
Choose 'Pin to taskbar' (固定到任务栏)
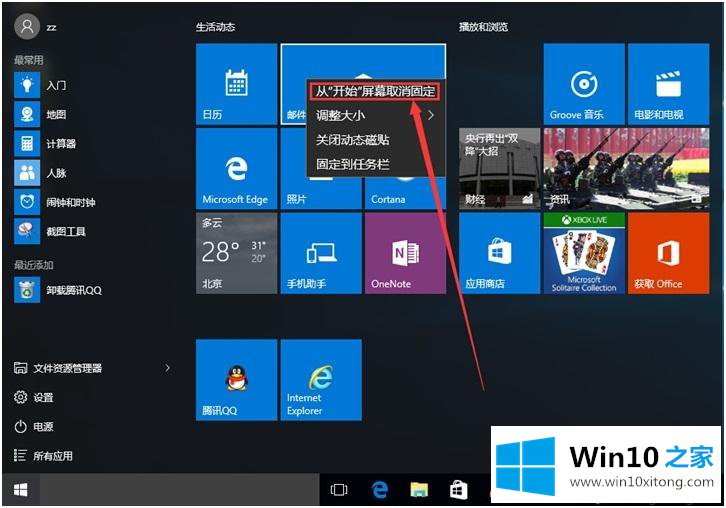point(375,164)
